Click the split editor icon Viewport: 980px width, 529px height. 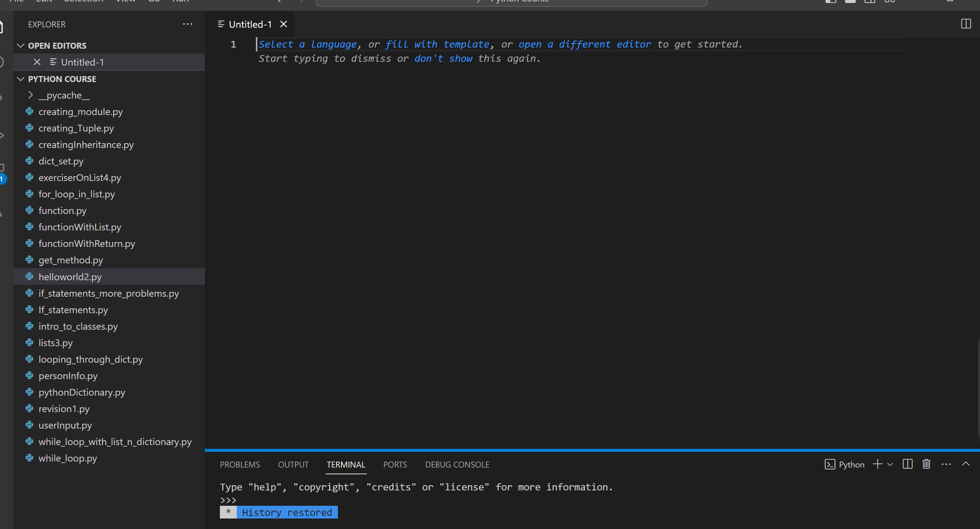click(x=966, y=24)
